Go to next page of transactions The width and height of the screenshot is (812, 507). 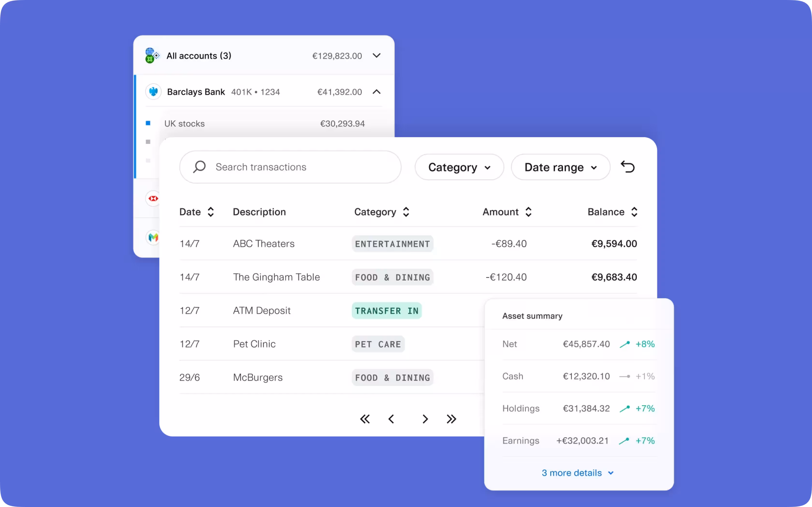tap(425, 419)
